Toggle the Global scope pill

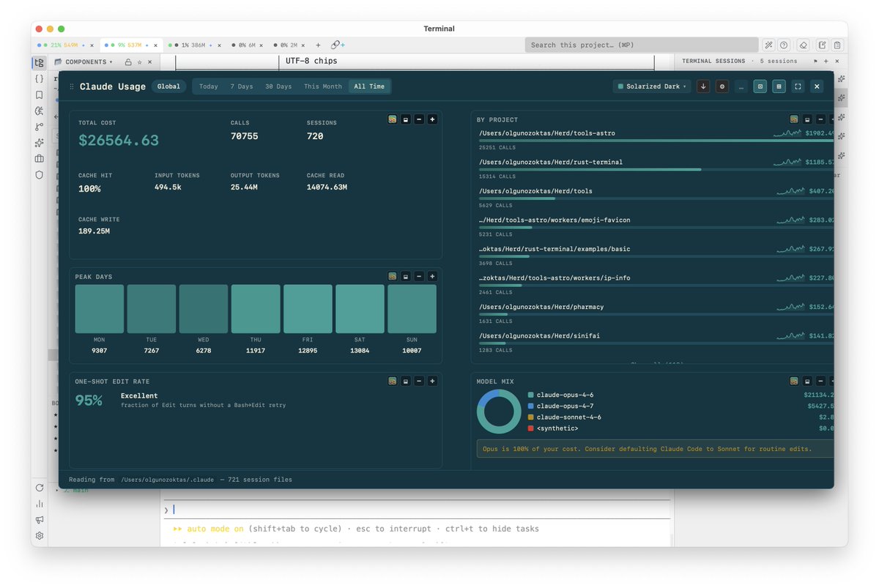pyautogui.click(x=168, y=86)
